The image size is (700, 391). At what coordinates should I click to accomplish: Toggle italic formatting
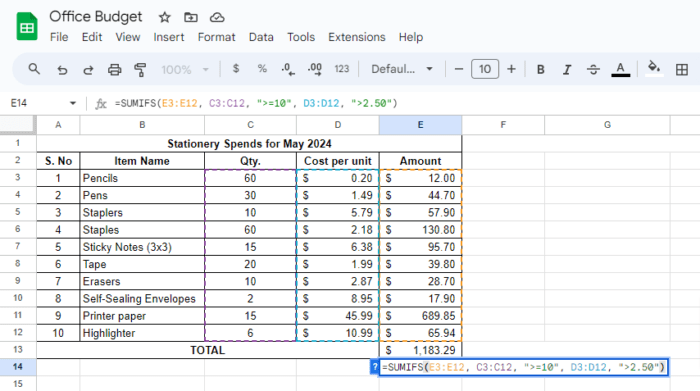(x=567, y=70)
